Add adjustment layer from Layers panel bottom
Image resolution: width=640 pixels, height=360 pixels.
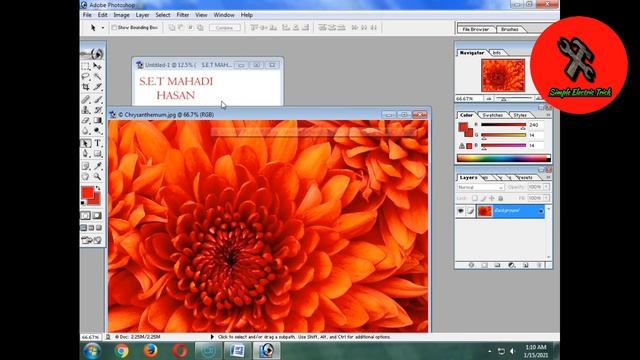coord(512,265)
